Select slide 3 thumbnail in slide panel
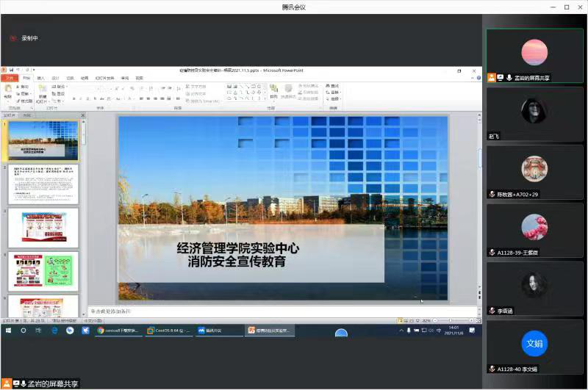The height and width of the screenshot is (390, 588). pyautogui.click(x=43, y=228)
